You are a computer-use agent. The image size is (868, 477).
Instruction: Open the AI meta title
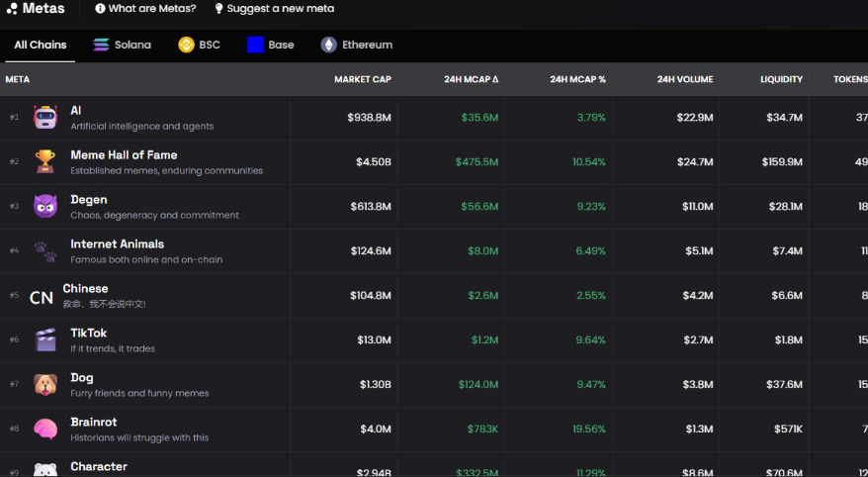(x=76, y=110)
